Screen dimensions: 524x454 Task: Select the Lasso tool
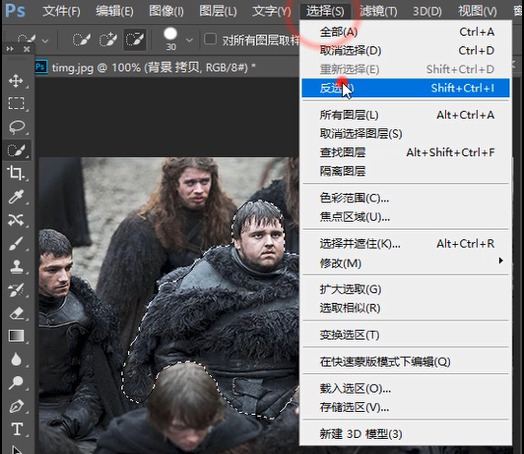tap(17, 127)
